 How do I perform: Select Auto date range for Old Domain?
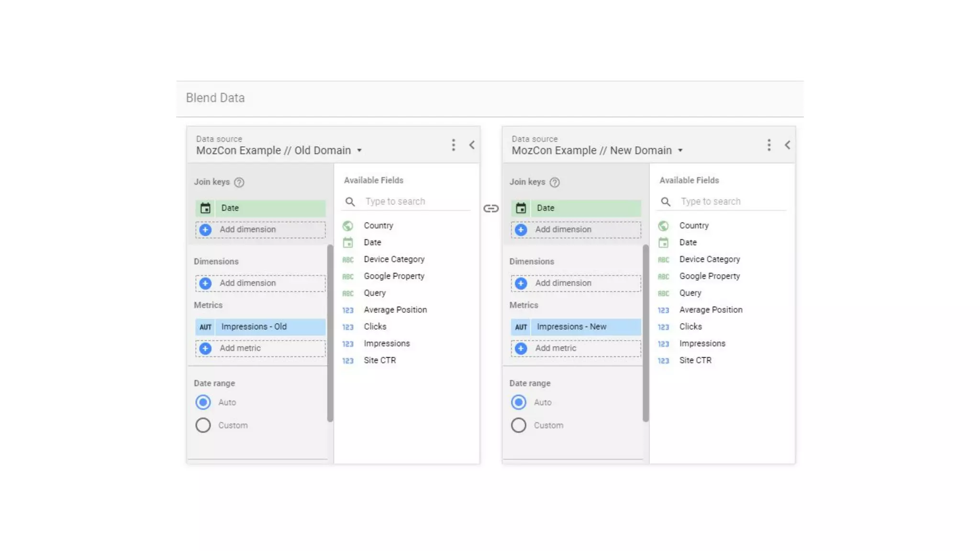point(203,402)
